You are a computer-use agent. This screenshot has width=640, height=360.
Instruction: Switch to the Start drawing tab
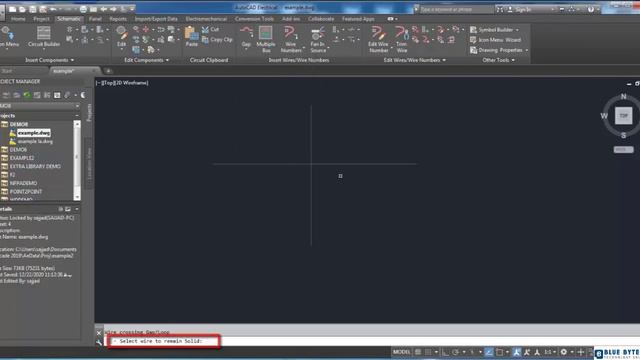(x=7, y=71)
